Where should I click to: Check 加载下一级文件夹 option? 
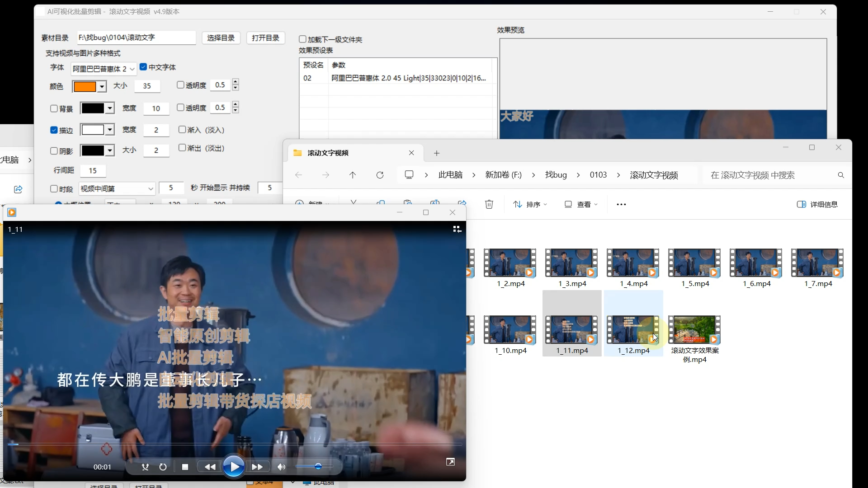[x=303, y=39]
